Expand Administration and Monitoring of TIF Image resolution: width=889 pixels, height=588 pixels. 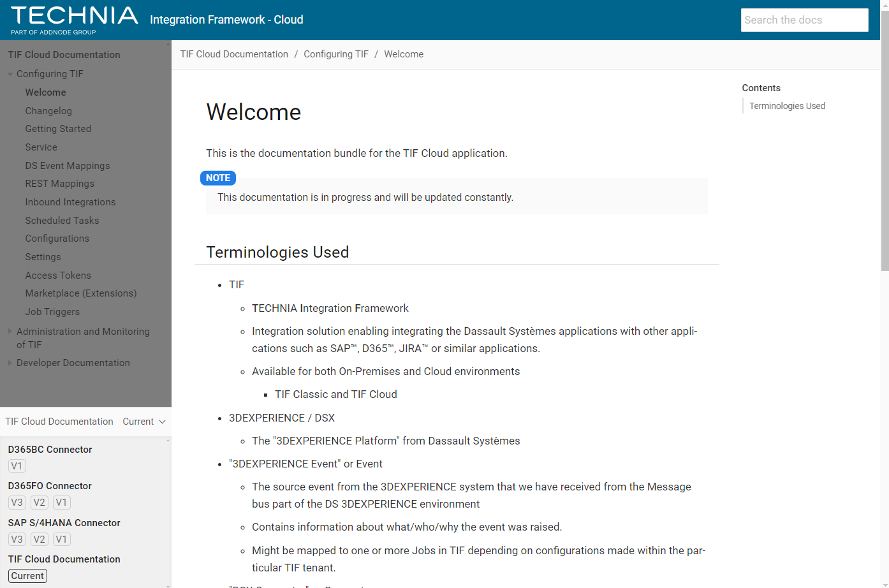[10, 332]
